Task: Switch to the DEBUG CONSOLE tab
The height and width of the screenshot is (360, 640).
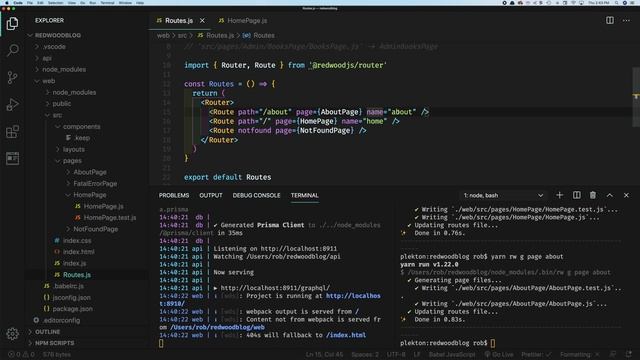Action: tap(256, 196)
